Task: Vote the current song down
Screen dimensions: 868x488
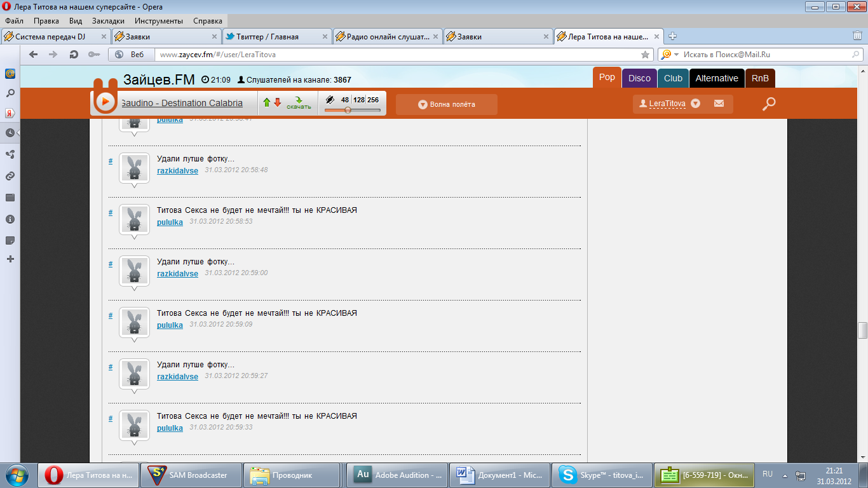Action: coord(278,102)
